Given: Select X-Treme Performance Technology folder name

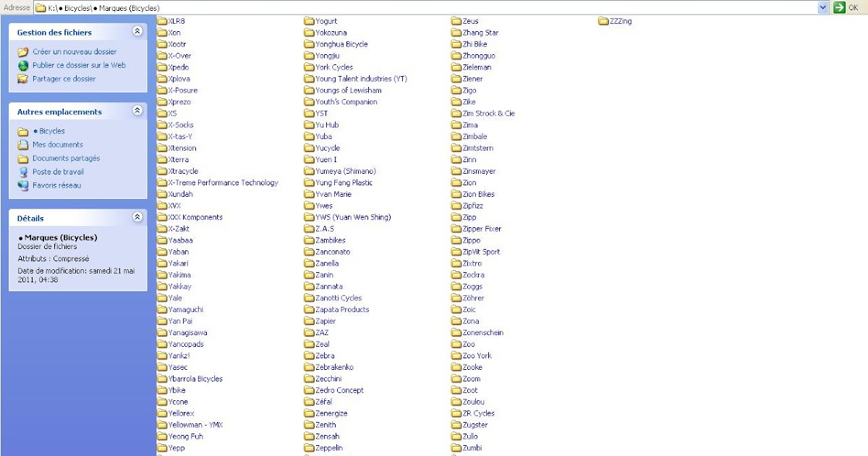Looking at the screenshot, I should point(223,183).
